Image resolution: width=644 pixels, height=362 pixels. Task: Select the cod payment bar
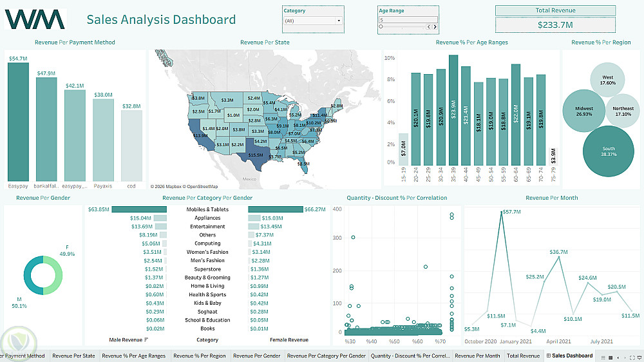point(131,146)
